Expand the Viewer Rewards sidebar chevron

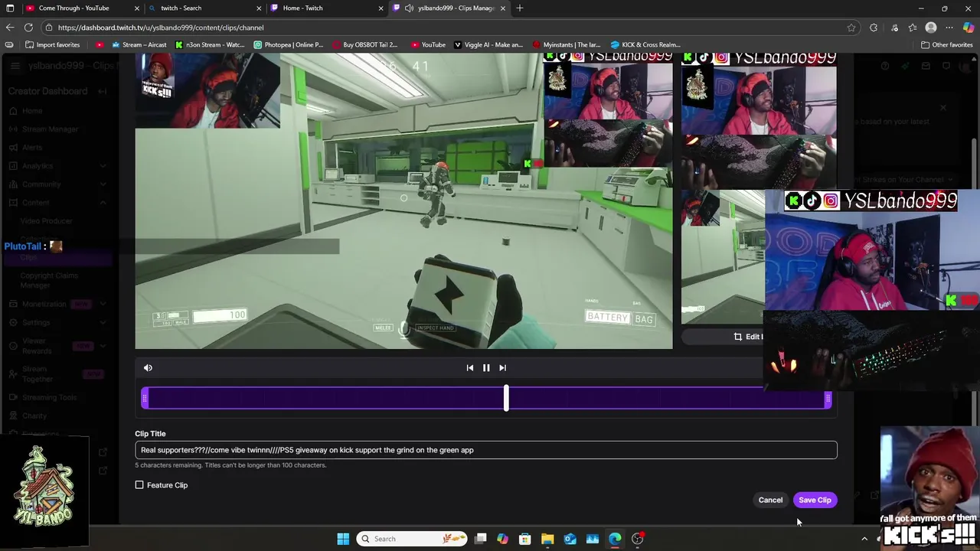(x=103, y=346)
